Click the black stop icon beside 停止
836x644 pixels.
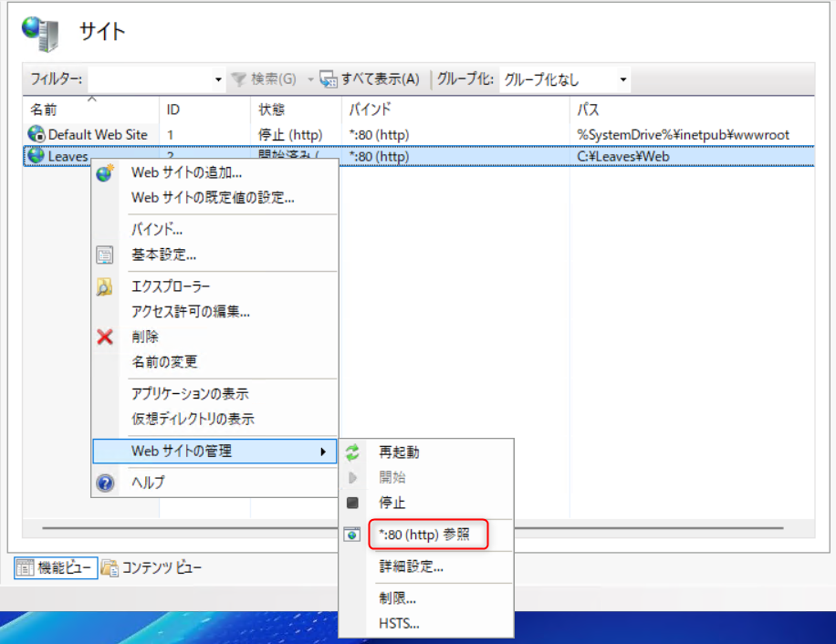pos(353,503)
